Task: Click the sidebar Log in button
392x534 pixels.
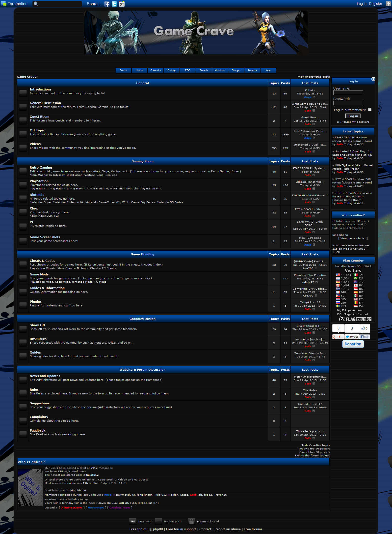Action: [353, 116]
